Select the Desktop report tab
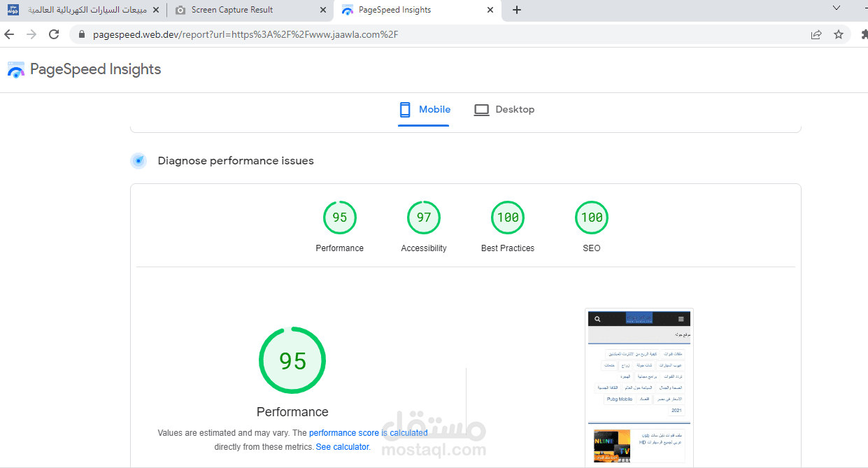Screen dimensions: 868x468 click(504, 110)
